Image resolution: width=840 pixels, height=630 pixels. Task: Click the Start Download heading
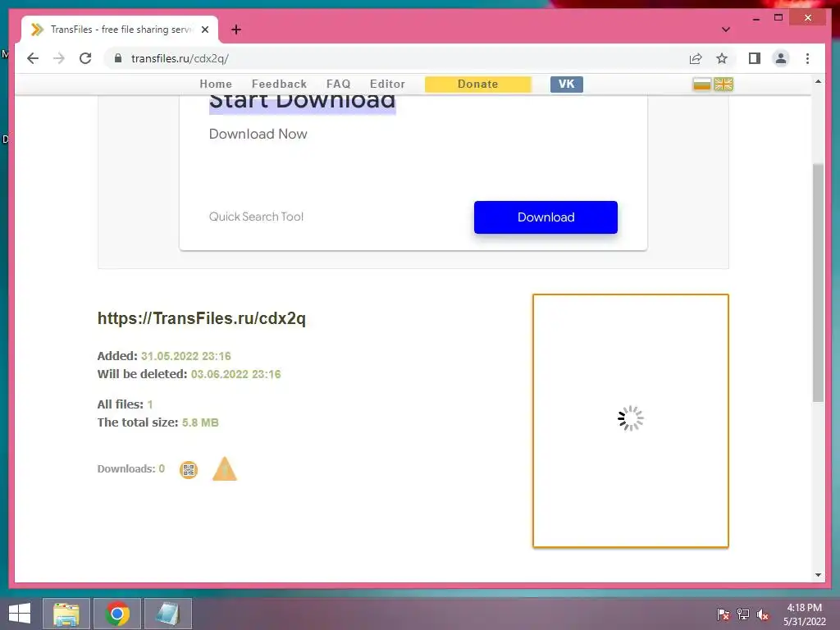pos(302,101)
